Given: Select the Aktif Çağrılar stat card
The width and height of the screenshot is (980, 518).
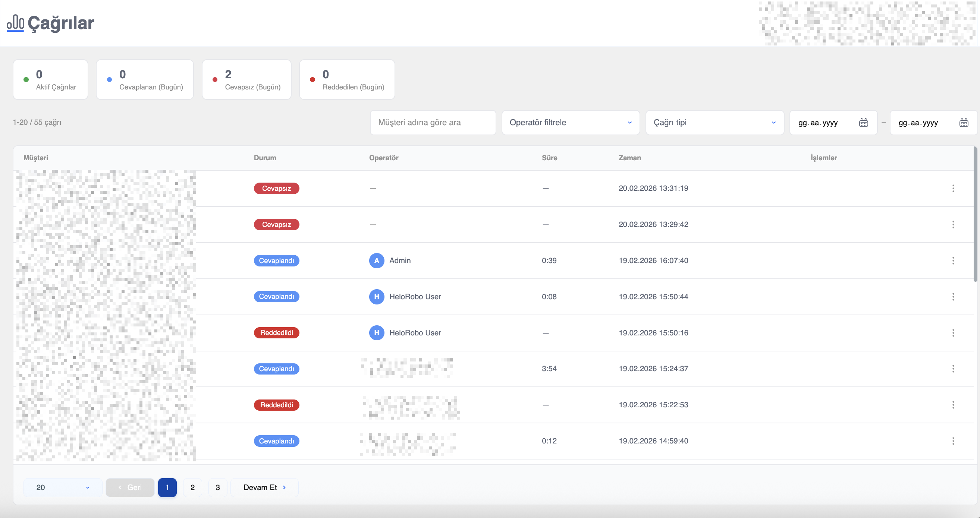Looking at the screenshot, I should (x=51, y=79).
